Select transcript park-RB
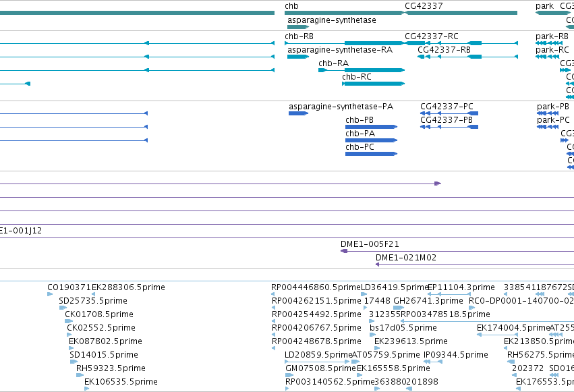This screenshot has width=574, height=392. (x=549, y=43)
